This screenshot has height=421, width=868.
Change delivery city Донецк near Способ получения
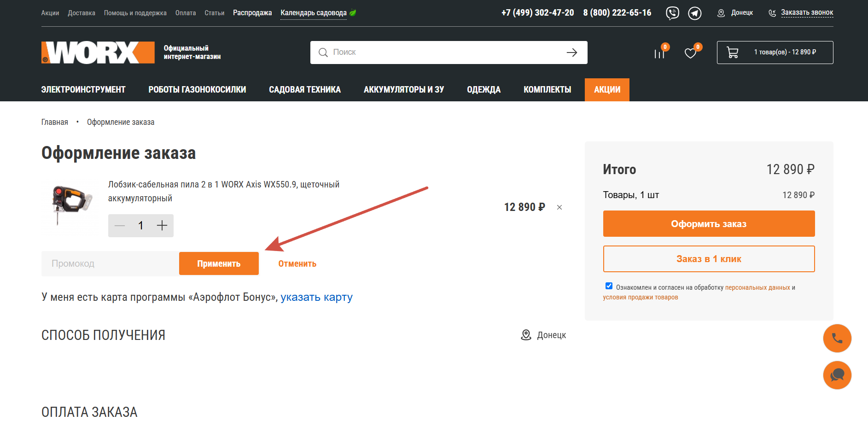[552, 335]
